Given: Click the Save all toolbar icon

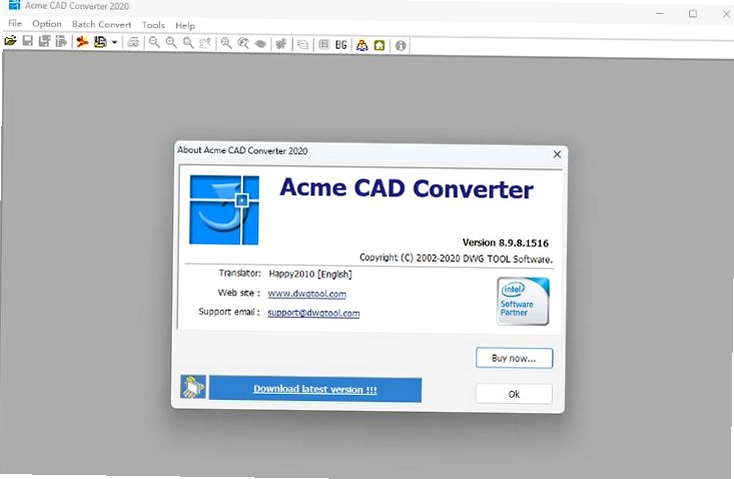Looking at the screenshot, I should (44, 41).
